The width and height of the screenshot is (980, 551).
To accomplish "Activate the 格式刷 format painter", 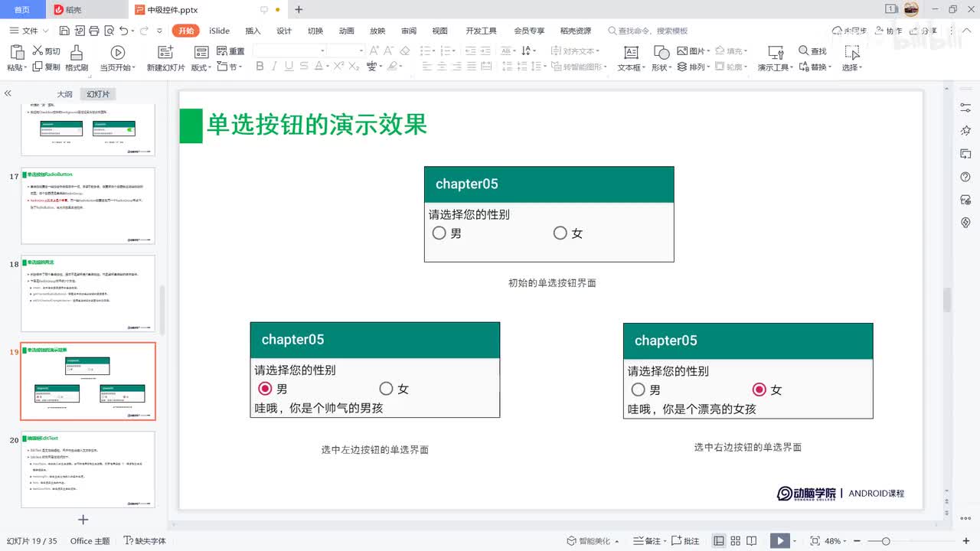I will 77,58.
